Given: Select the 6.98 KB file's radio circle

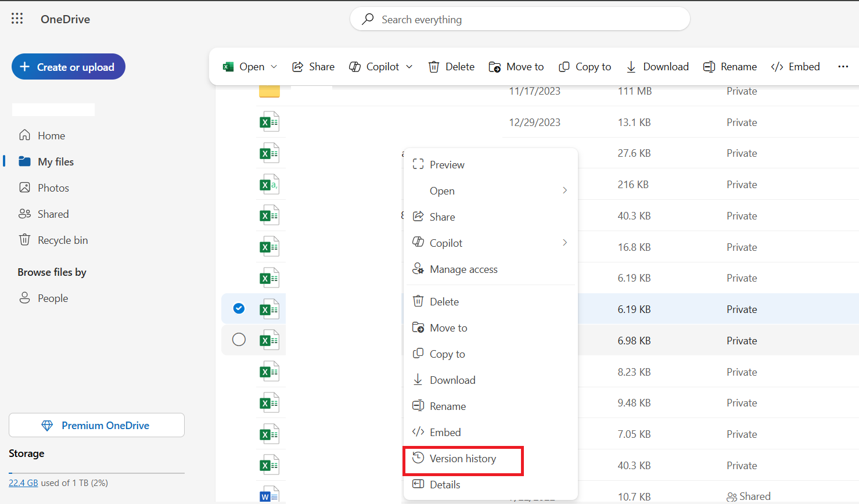Looking at the screenshot, I should click(239, 340).
